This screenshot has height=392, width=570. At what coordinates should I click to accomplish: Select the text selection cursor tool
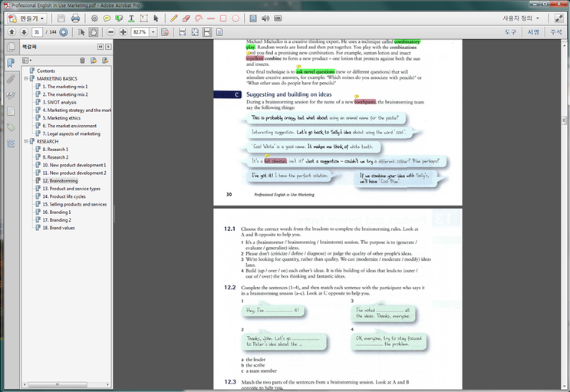[x=81, y=32]
